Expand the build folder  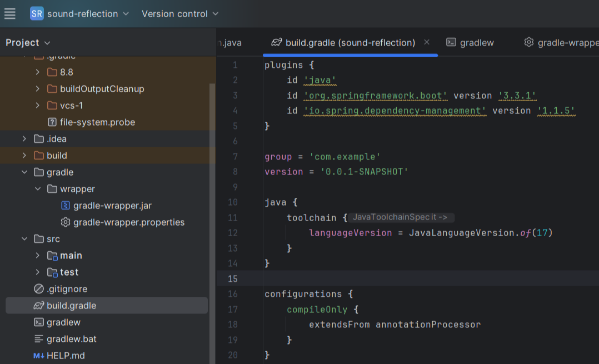[24, 156]
